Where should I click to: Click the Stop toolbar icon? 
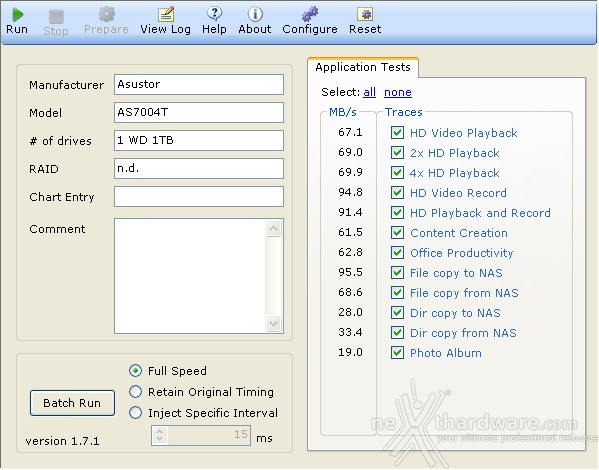pos(56,16)
